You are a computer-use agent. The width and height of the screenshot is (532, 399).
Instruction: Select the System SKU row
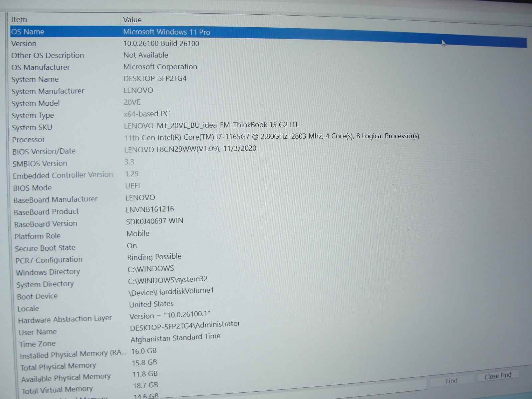pos(32,128)
